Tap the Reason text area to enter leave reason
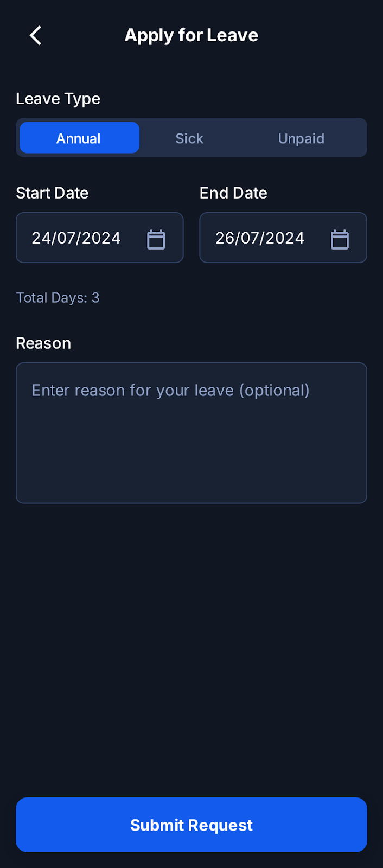 191,432
